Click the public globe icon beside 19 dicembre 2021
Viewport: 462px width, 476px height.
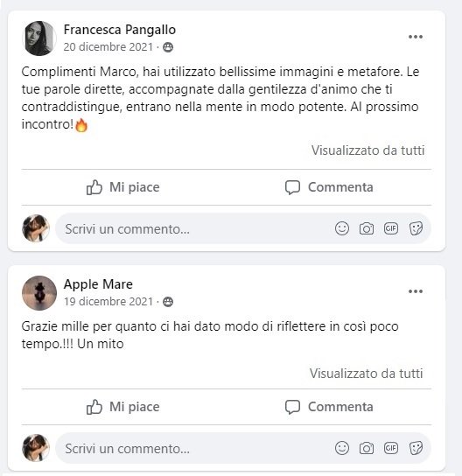168,302
